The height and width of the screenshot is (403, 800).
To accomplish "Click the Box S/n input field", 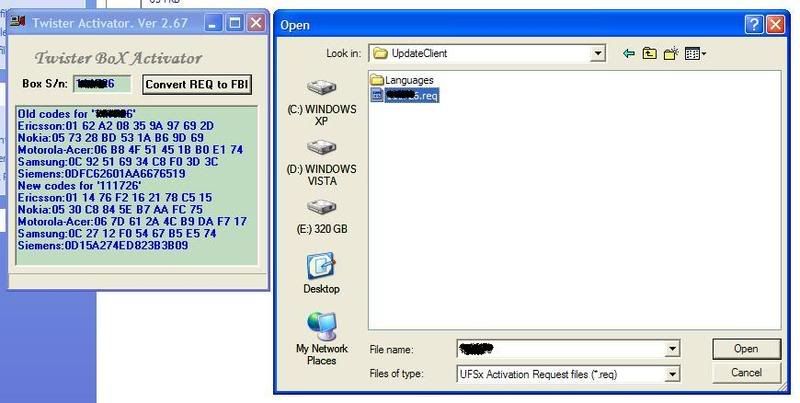I will 102,84.
